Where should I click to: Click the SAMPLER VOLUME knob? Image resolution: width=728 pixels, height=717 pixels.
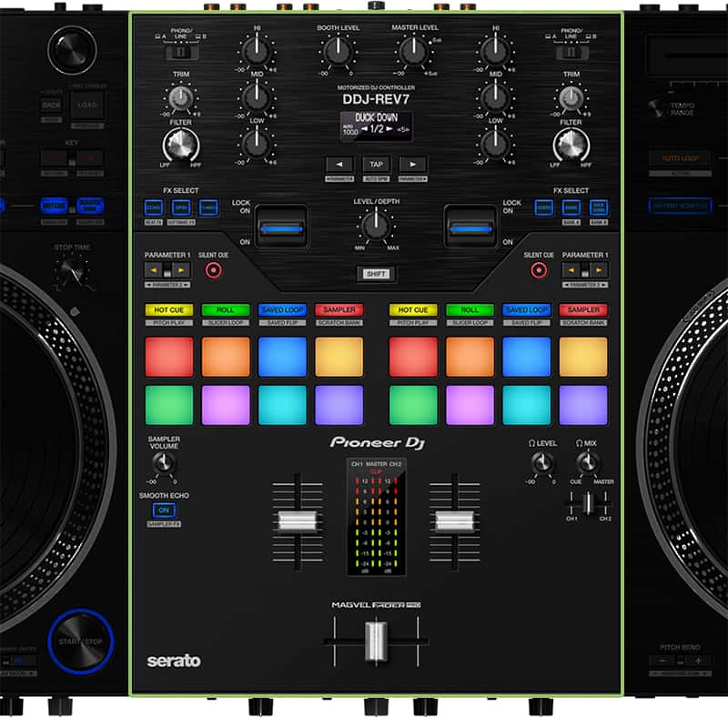point(164,462)
